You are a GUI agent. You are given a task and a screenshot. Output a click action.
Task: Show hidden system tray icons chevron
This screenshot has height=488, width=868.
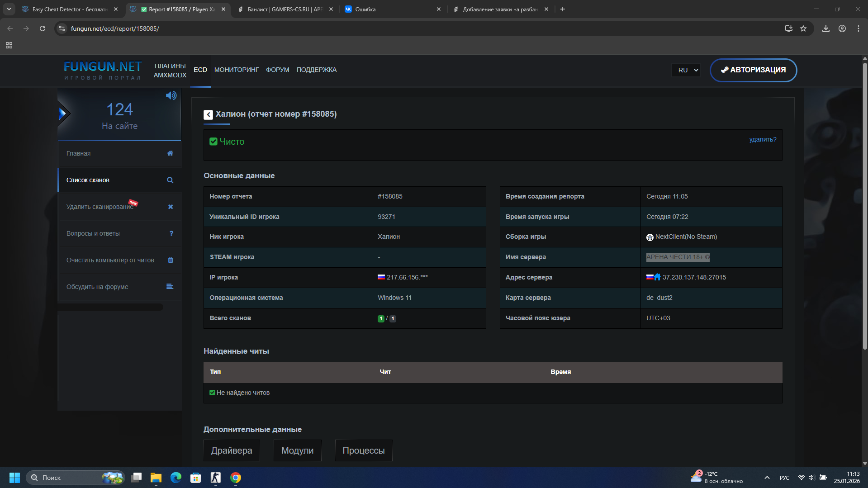[x=767, y=478]
